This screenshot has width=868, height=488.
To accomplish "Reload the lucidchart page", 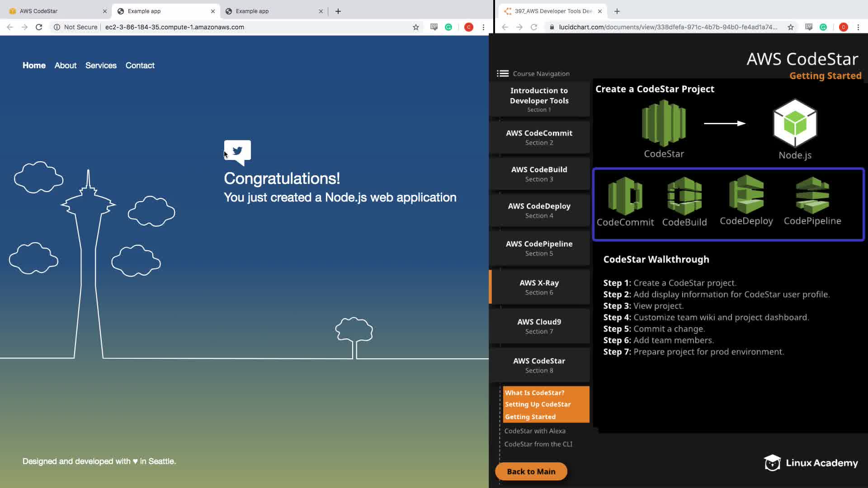I will (534, 27).
